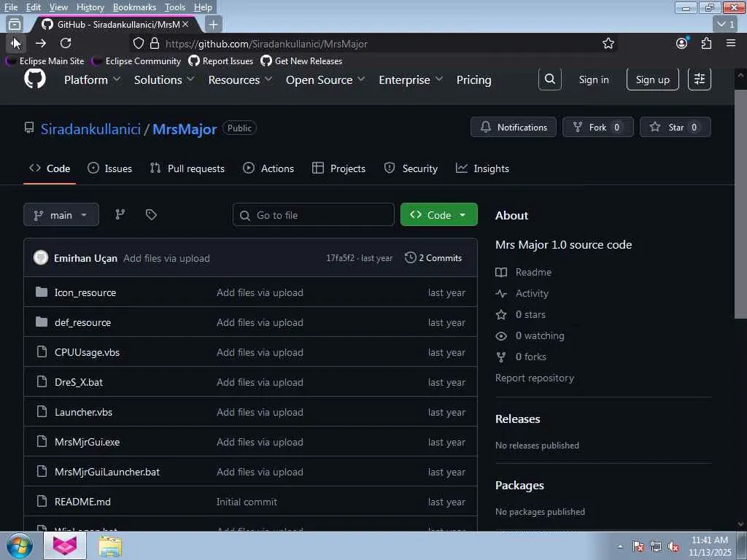Open the Firefox hamburger menu
Screen dimensions: 747x560
[731, 43]
